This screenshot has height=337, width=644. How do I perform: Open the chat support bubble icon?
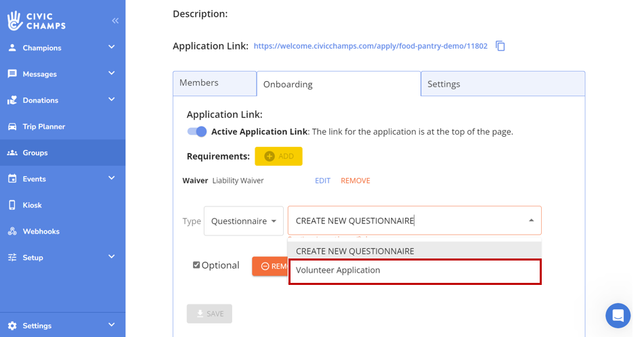(x=618, y=315)
